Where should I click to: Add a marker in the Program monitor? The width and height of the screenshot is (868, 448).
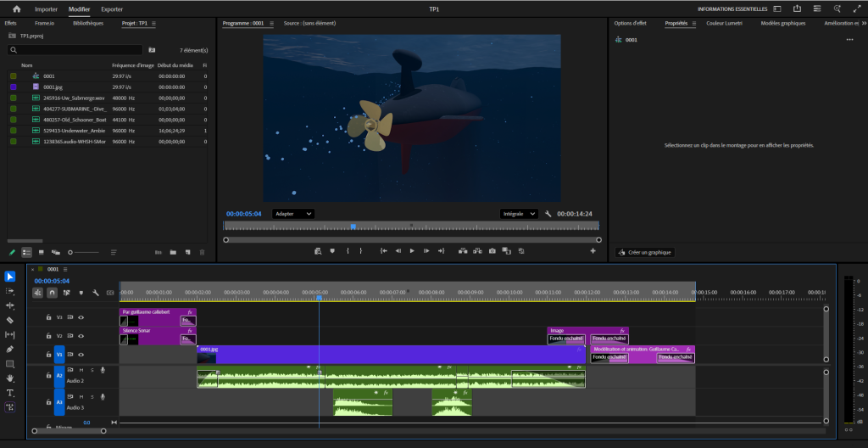(331, 251)
